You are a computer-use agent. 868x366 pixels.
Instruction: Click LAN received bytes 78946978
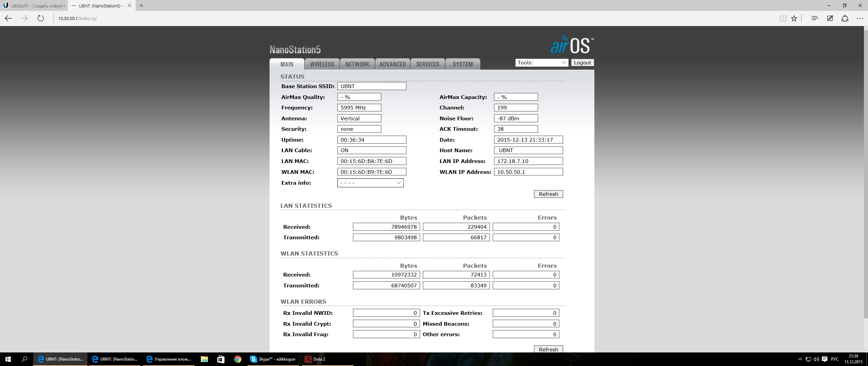click(387, 227)
